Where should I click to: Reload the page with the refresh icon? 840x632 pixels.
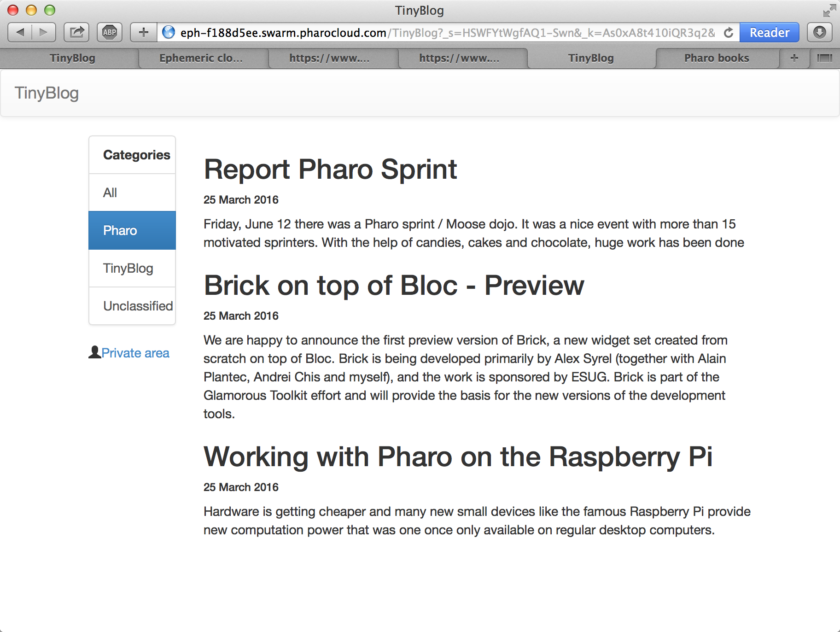tap(729, 33)
